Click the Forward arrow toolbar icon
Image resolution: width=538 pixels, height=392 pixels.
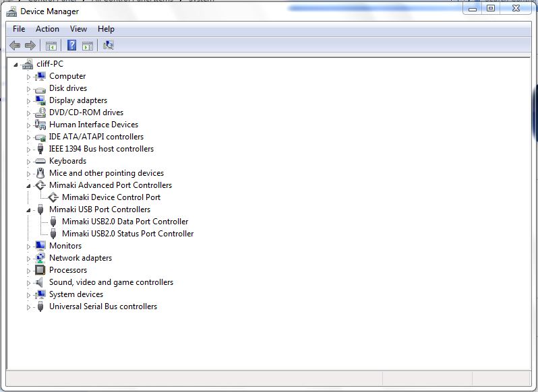click(x=30, y=45)
